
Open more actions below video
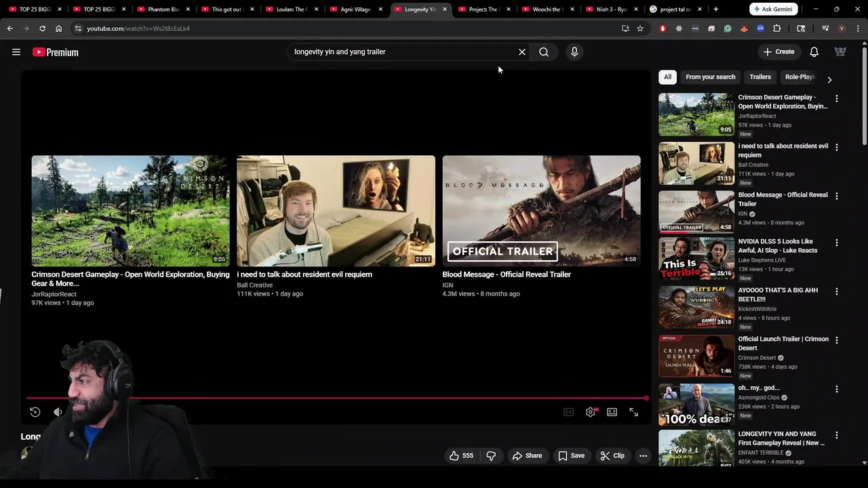644,456
